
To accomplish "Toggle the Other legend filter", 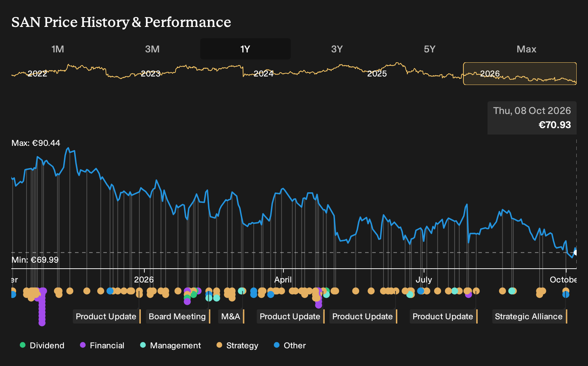I will 290,345.
